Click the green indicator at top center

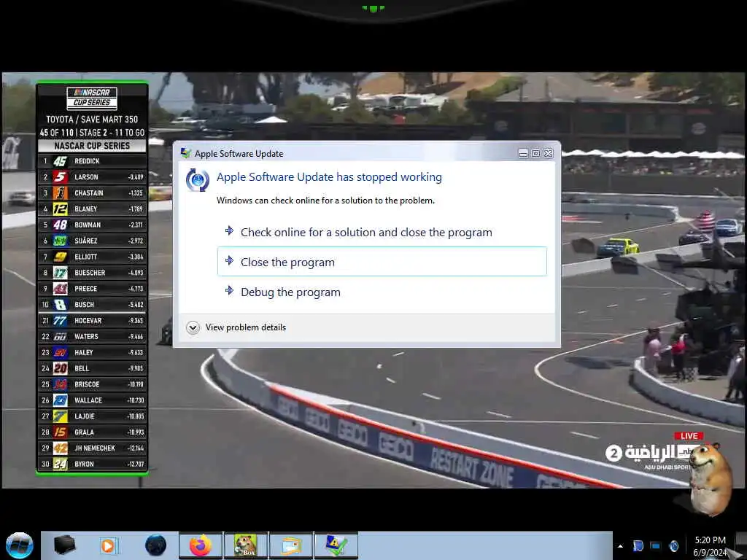pos(373,8)
